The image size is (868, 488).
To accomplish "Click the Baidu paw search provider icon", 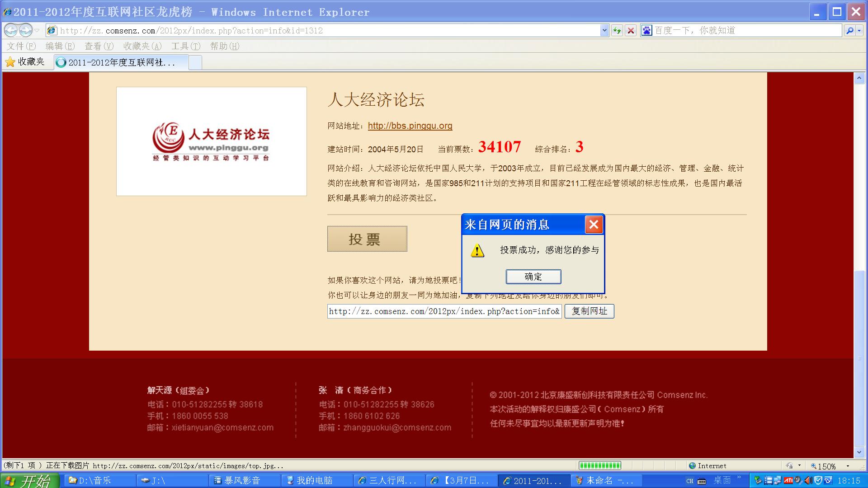I will [647, 31].
